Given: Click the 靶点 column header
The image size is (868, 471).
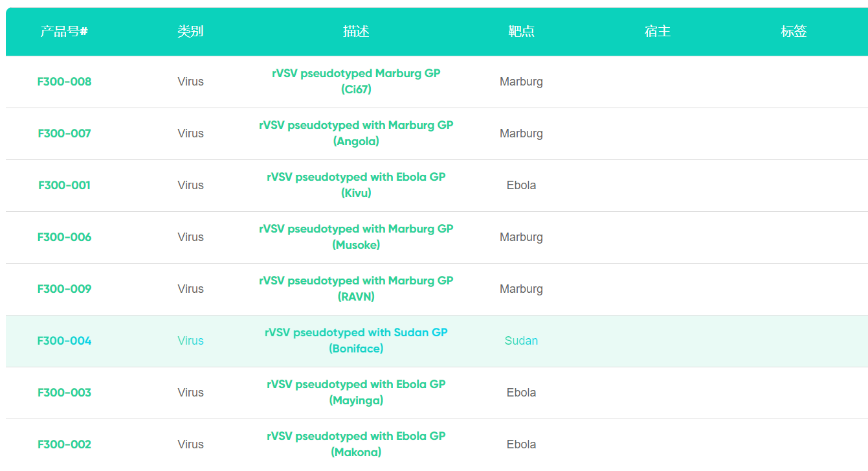Looking at the screenshot, I should click(x=521, y=31).
